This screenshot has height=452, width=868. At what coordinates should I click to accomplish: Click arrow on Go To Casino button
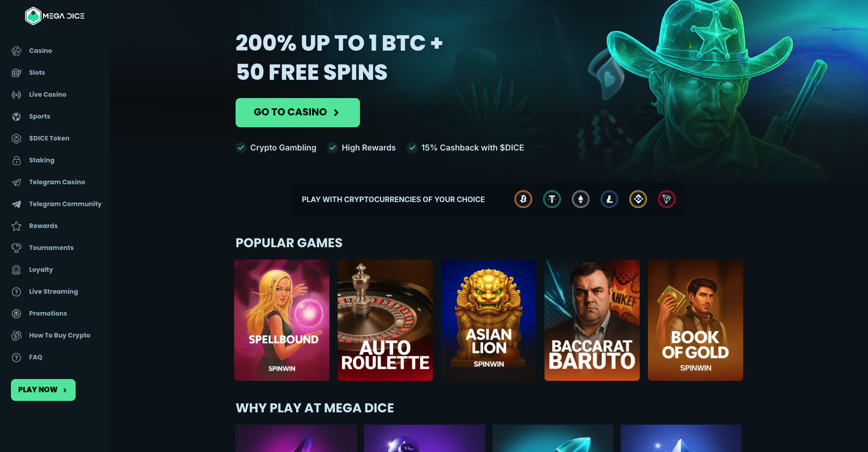[x=336, y=113]
